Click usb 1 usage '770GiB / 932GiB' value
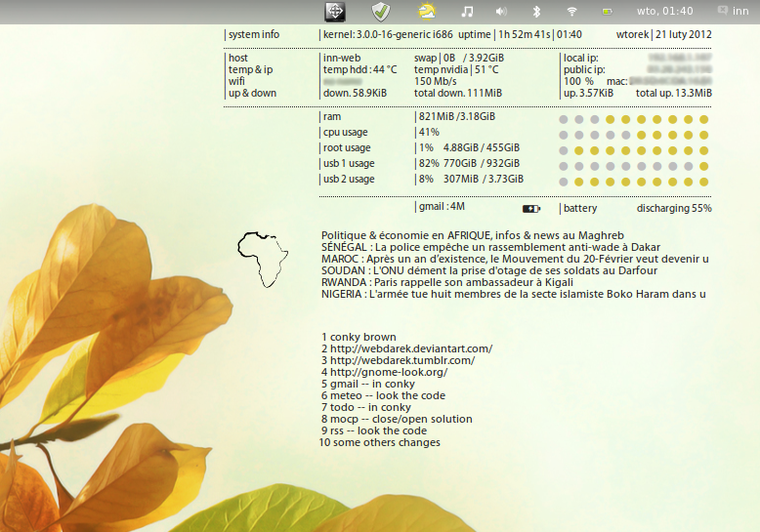Screen dimensions: 760x532 point(482,163)
